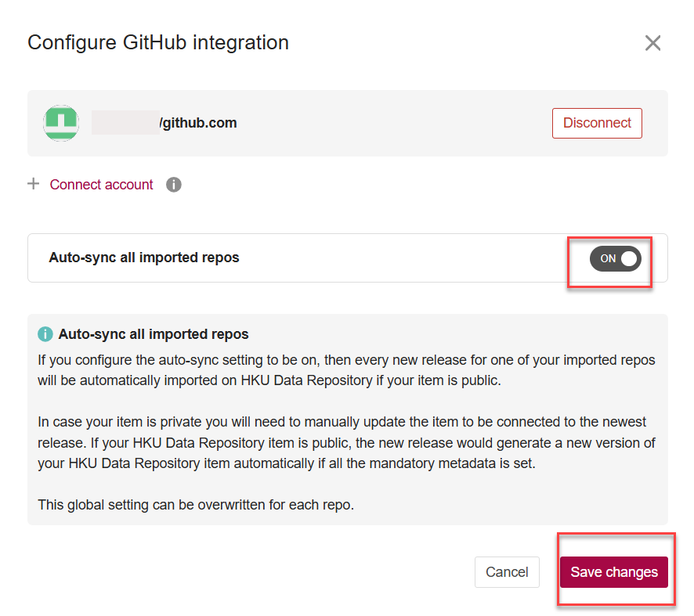Screen dimensions: 694x616
Task: Click the paragraph starting 'In case your item'
Action: tap(346, 442)
